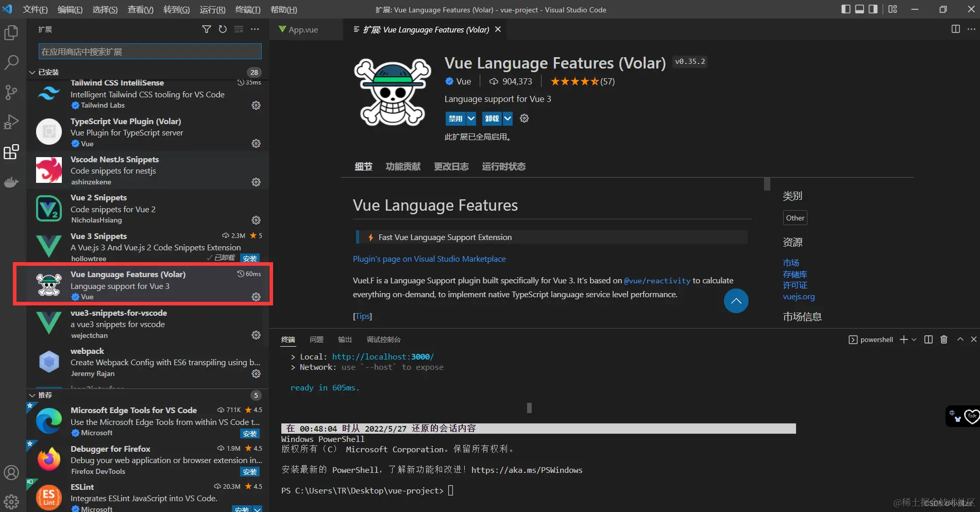The width and height of the screenshot is (980, 512).
Task: Open Plugin's page on Visual Studio Marketplace link
Action: pyautogui.click(x=429, y=259)
